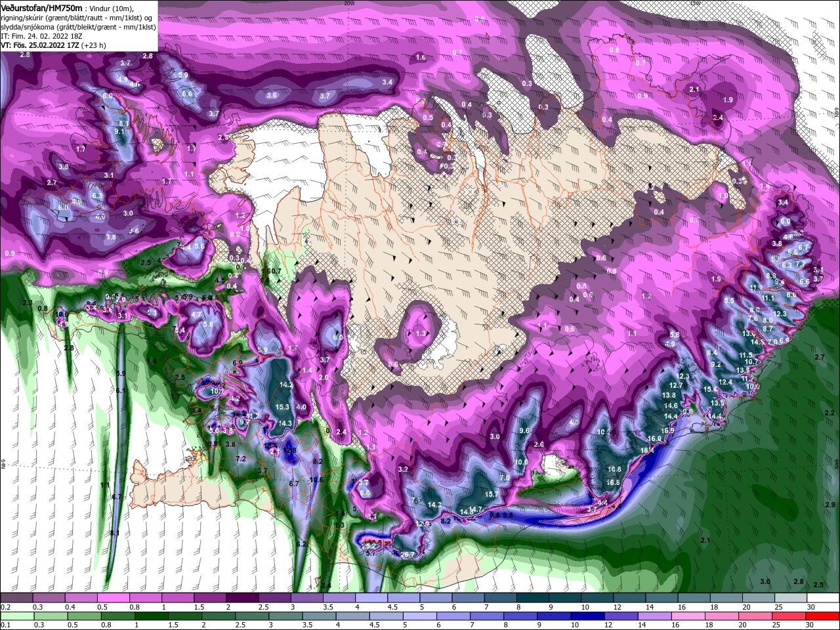Click grey-green swatch between 3 and 3.5 in lower legend
This screenshot has width=840, height=630.
[x=285, y=616]
